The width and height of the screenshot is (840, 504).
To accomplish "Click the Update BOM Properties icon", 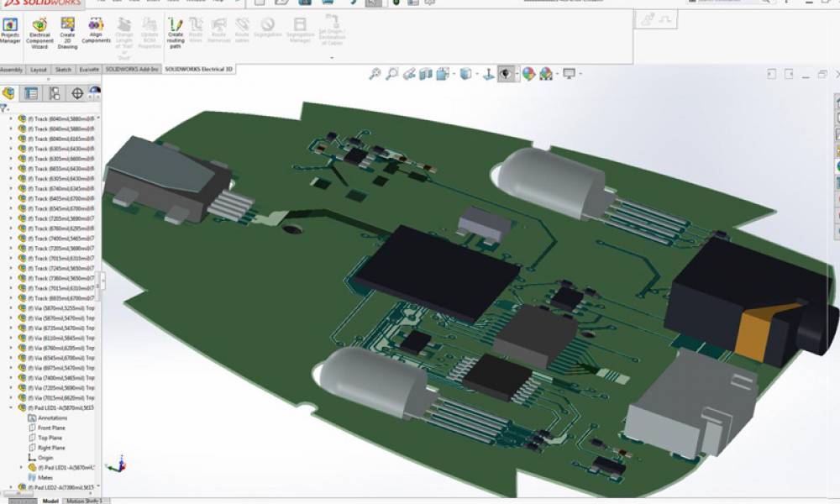I will pos(150,34).
